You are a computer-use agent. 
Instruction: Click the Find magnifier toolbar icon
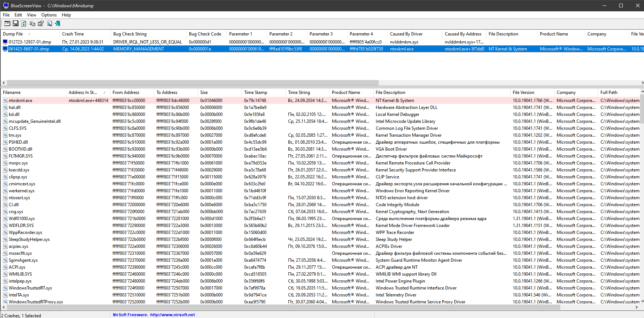pyautogui.click(x=49, y=23)
